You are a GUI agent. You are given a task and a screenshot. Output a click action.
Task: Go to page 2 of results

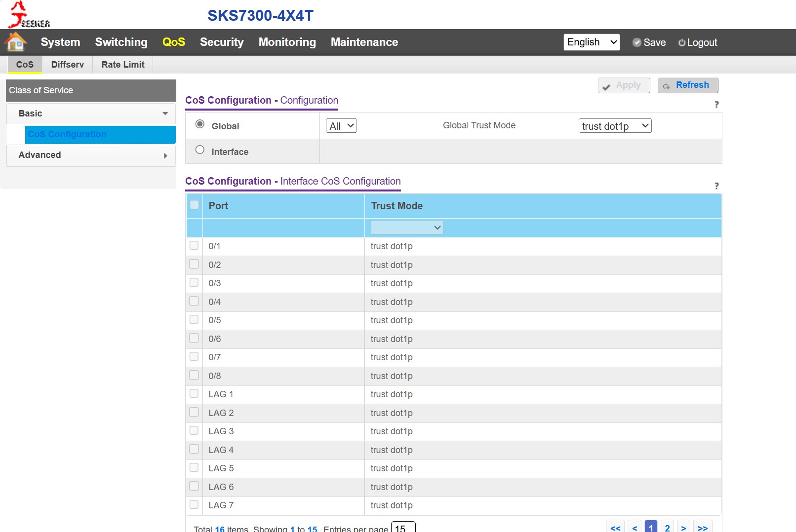(x=667, y=527)
